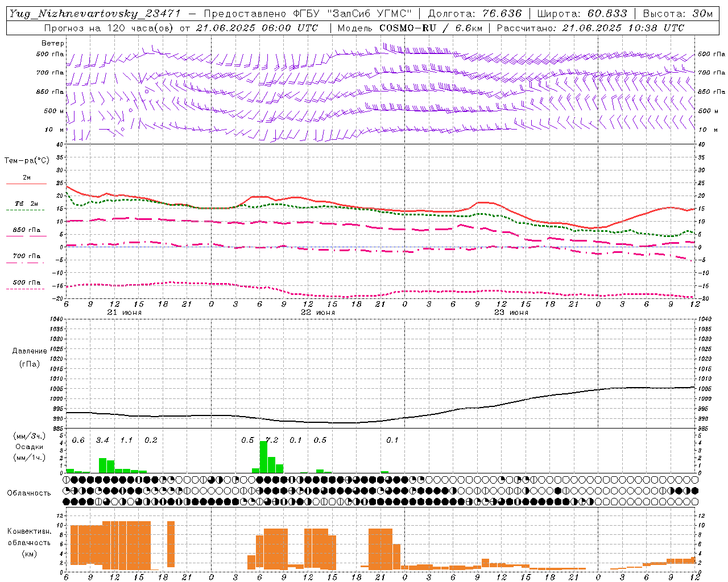Click the (км) unit of convective cloud panel
Screen dimensions: 728x582
click(29, 554)
